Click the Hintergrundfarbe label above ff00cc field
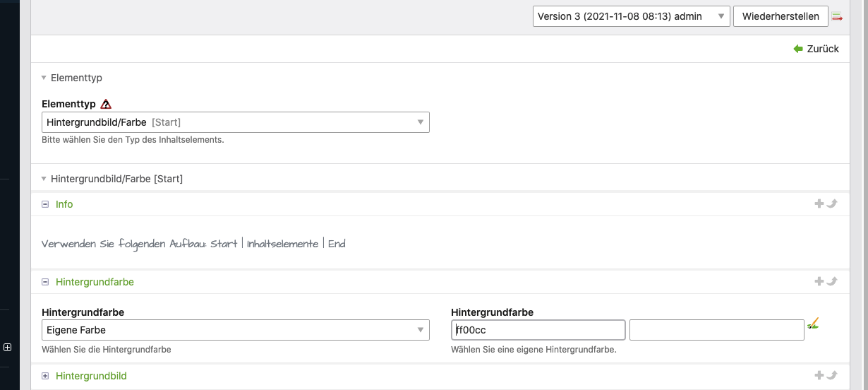868x390 pixels. 492,312
